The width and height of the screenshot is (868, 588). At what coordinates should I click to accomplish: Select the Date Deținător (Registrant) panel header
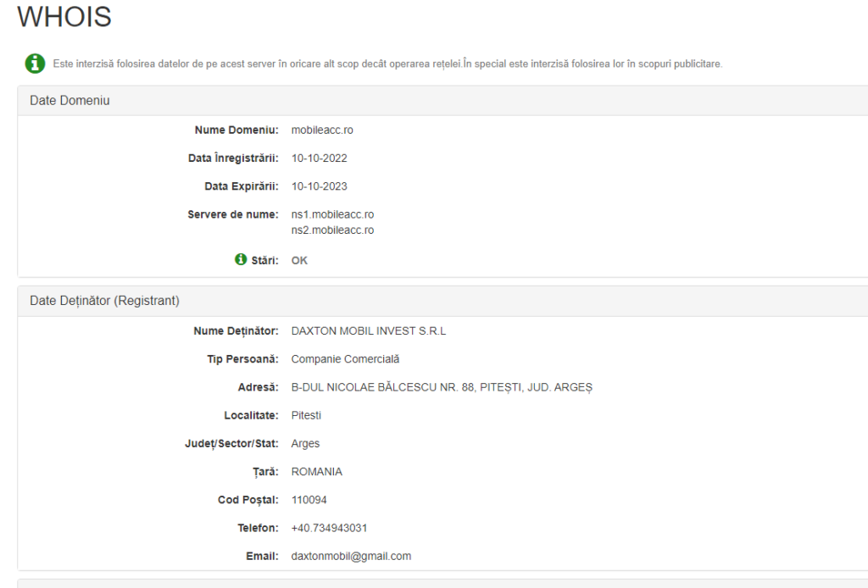[x=442, y=301]
